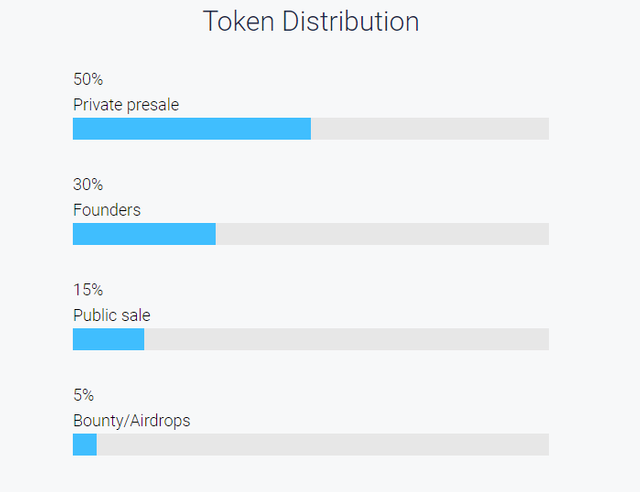Click the 5% percentage label

(x=83, y=395)
